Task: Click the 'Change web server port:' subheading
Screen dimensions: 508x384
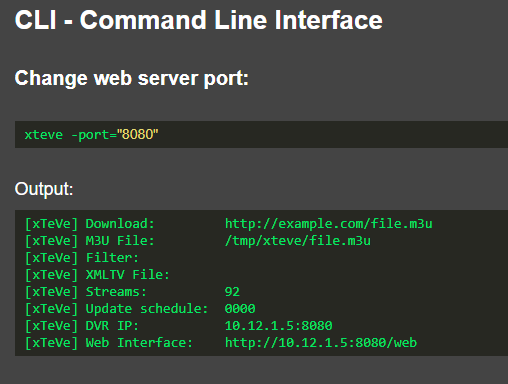Action: click(x=131, y=79)
